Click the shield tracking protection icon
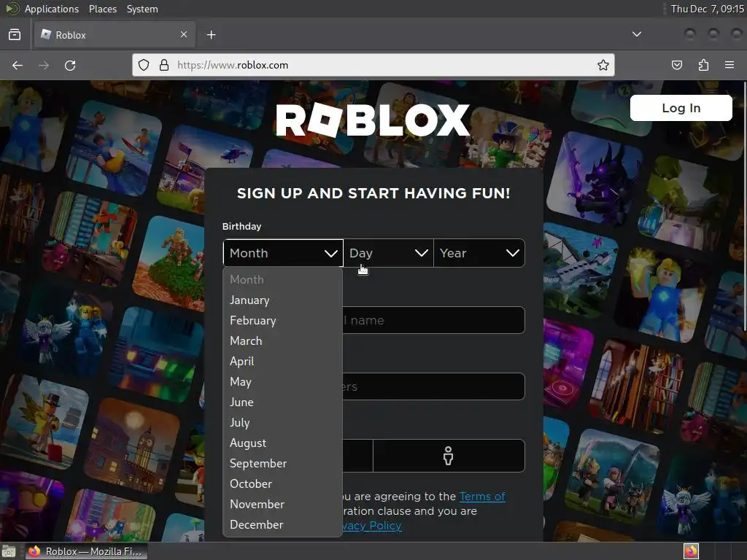 coord(144,65)
